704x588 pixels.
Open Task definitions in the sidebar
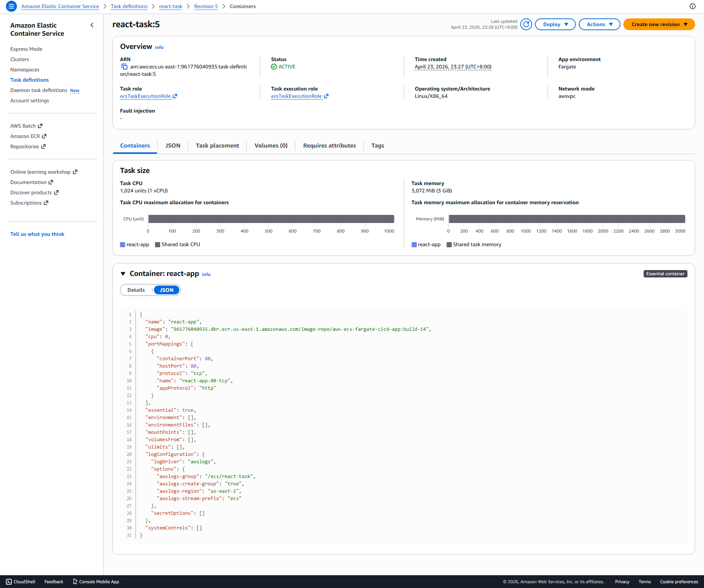point(29,80)
